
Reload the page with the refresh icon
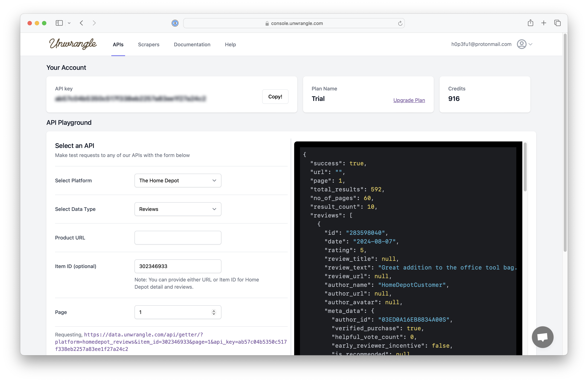click(400, 24)
